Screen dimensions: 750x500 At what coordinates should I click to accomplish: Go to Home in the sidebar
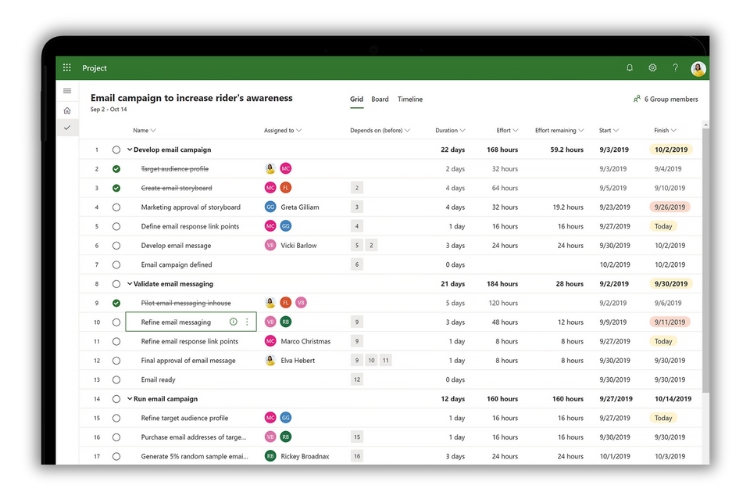(x=67, y=110)
